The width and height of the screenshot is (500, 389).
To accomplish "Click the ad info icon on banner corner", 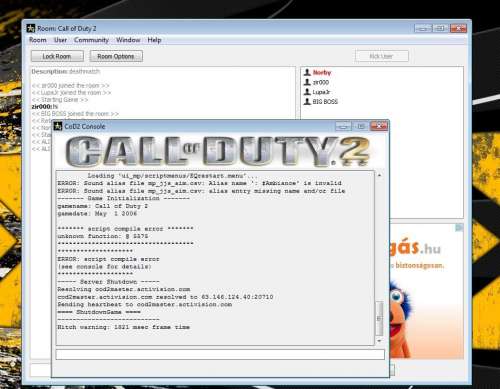I will pos(460,228).
